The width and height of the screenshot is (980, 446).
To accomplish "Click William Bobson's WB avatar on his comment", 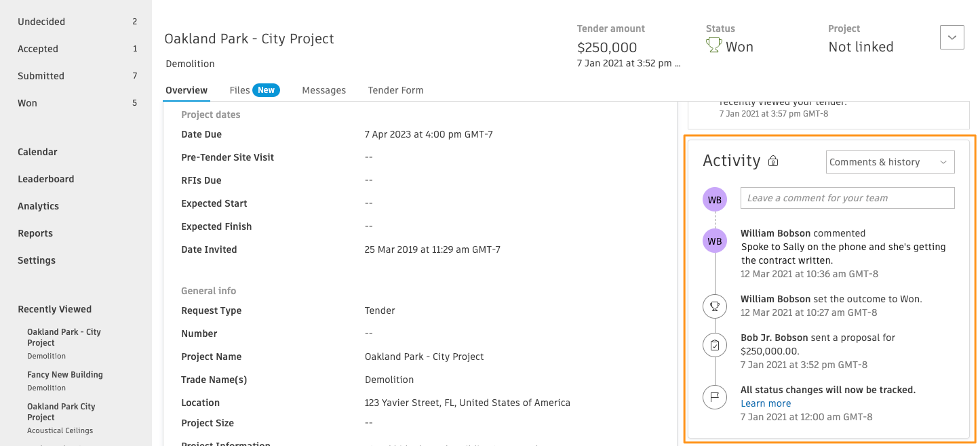I will (x=714, y=241).
